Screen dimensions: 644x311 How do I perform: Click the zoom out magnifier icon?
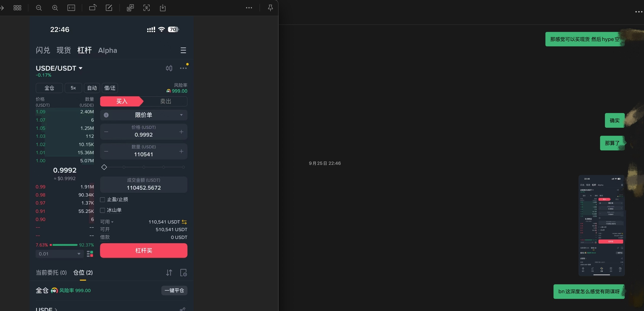[39, 8]
